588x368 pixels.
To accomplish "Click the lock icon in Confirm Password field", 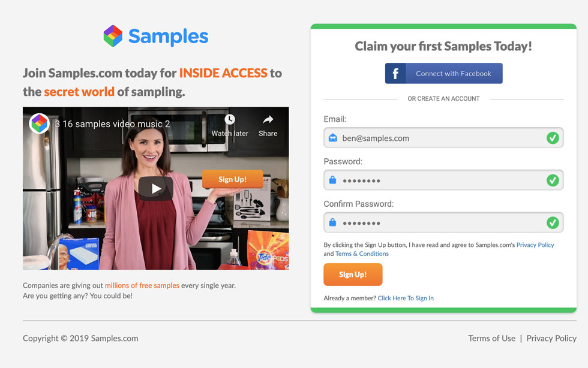I will (x=332, y=222).
